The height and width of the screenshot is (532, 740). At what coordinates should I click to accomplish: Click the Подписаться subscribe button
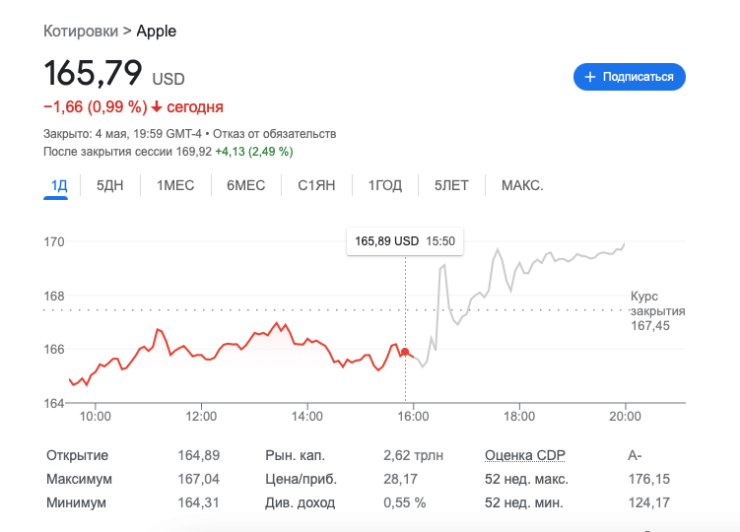[629, 76]
